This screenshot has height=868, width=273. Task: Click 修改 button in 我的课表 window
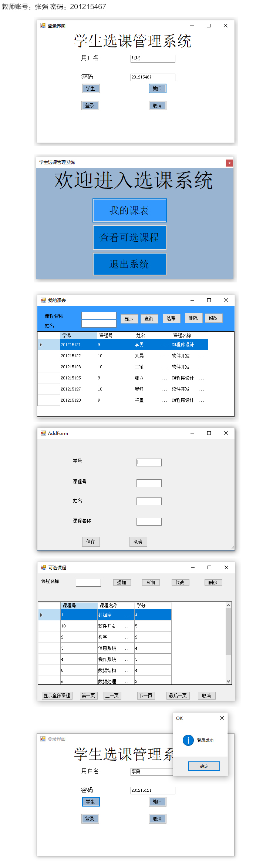coord(213,318)
